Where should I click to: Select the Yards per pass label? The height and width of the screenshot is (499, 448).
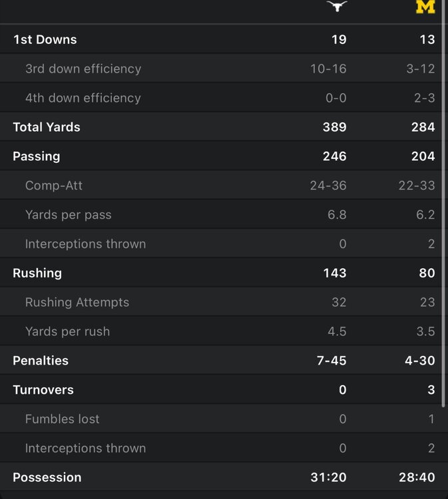pyautogui.click(x=69, y=215)
